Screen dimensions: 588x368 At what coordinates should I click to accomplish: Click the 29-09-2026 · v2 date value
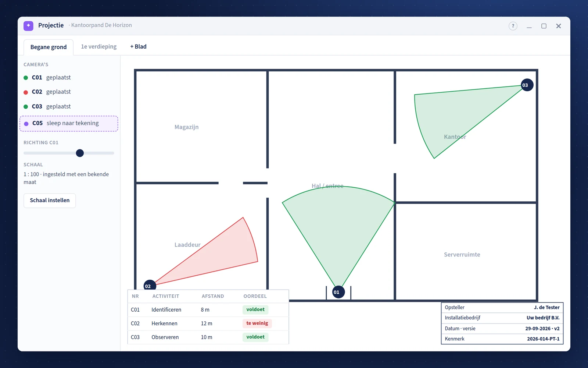pyautogui.click(x=542, y=329)
